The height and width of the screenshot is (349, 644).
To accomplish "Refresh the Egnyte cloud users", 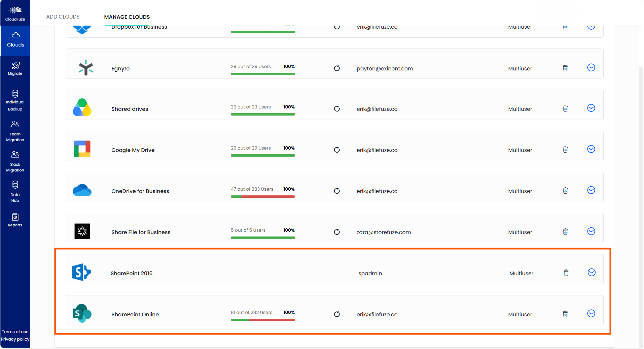I will pos(337,68).
